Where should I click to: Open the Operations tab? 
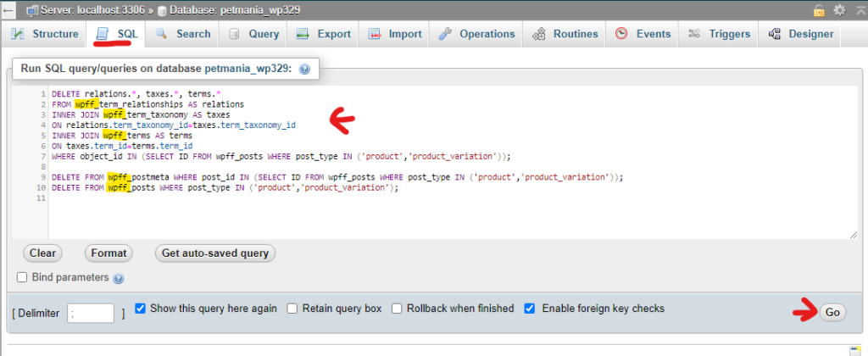[476, 34]
